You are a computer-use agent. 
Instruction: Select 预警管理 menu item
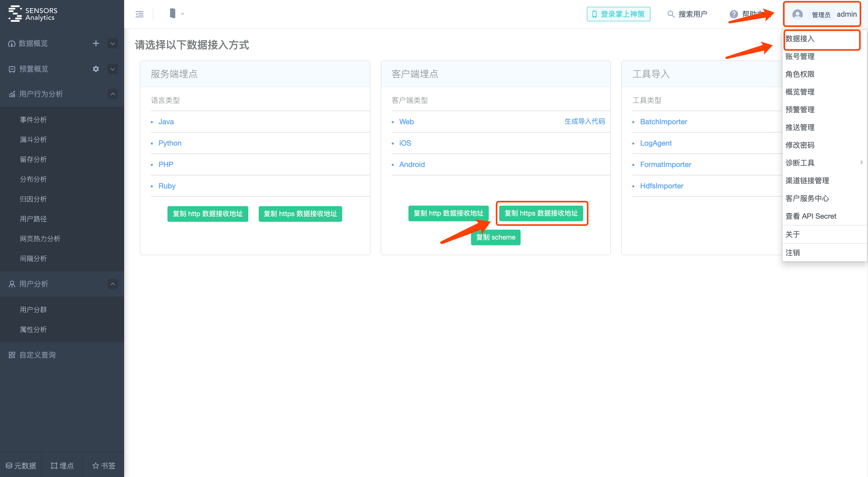[800, 110]
